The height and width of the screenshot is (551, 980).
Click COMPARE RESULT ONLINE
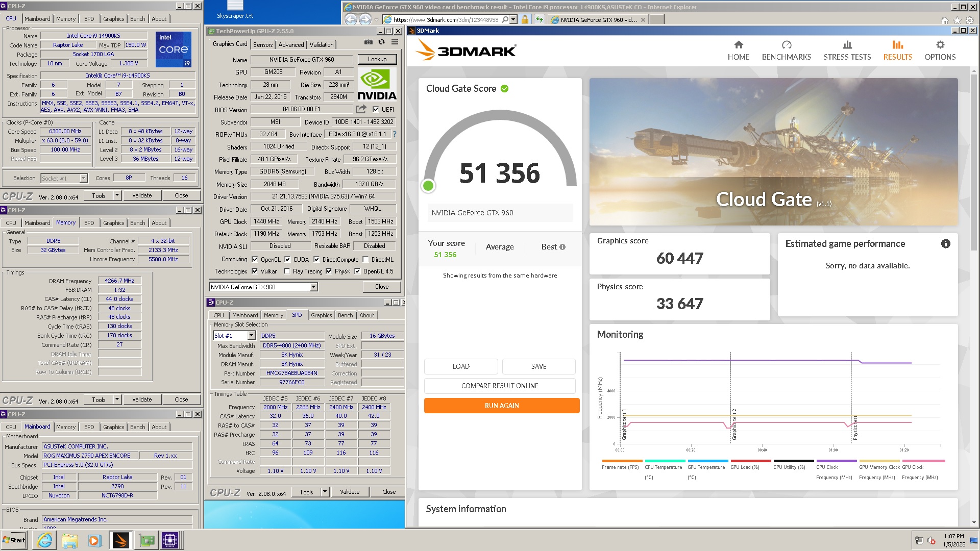tap(500, 386)
